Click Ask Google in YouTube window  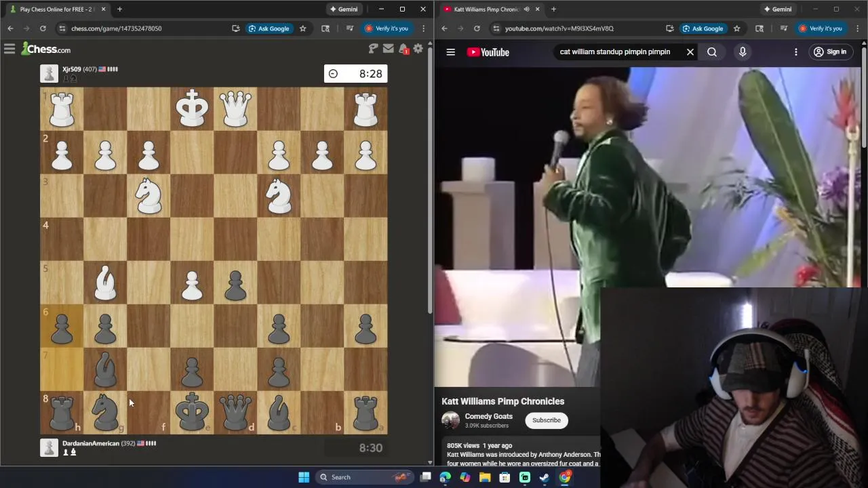[703, 28]
